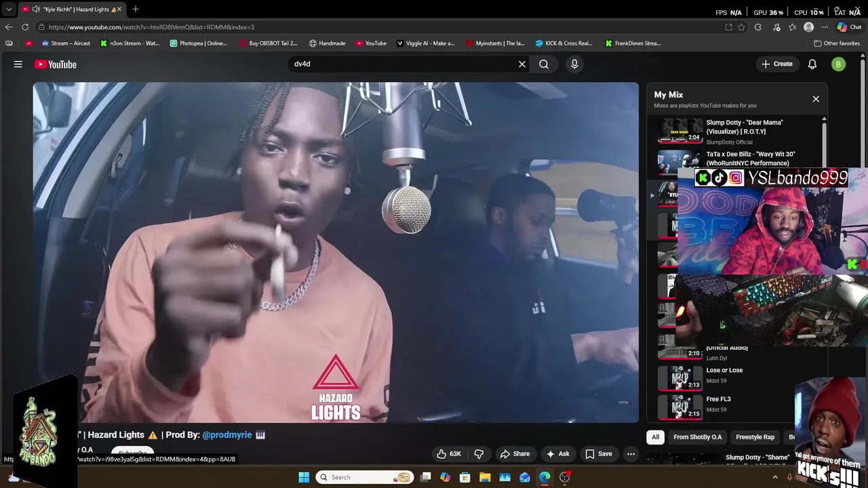Open the YouTube guide hamburger menu
The width and height of the screenshot is (868, 488).
coord(18,64)
